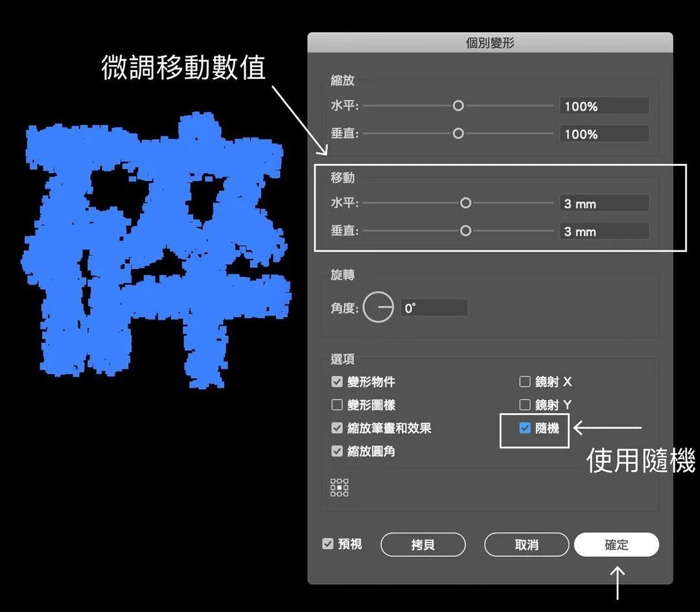The width and height of the screenshot is (700, 612).
Task: Toggle the 縮放筆畫和效果 checkbox
Action: click(x=337, y=428)
